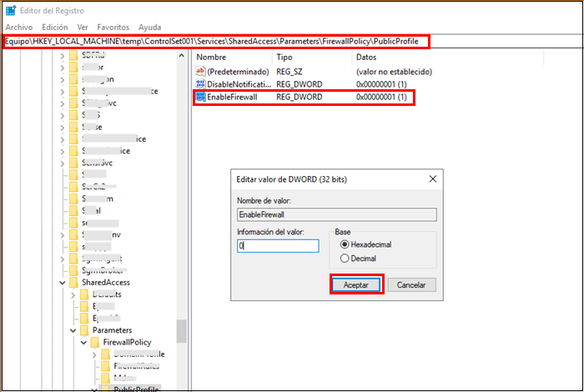Open the Edición menu

pyautogui.click(x=55, y=28)
